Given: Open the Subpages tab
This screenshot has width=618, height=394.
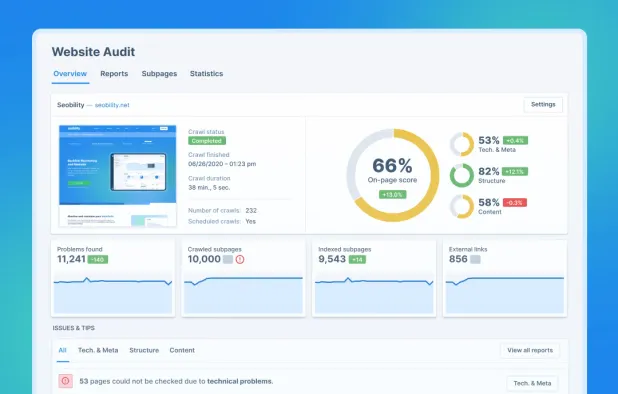Looking at the screenshot, I should tap(159, 74).
